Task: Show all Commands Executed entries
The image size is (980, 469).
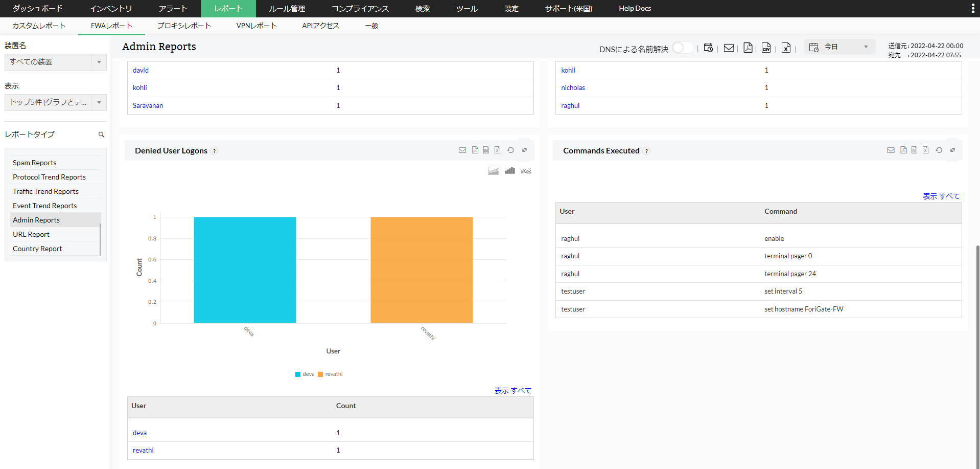Action: click(941, 196)
